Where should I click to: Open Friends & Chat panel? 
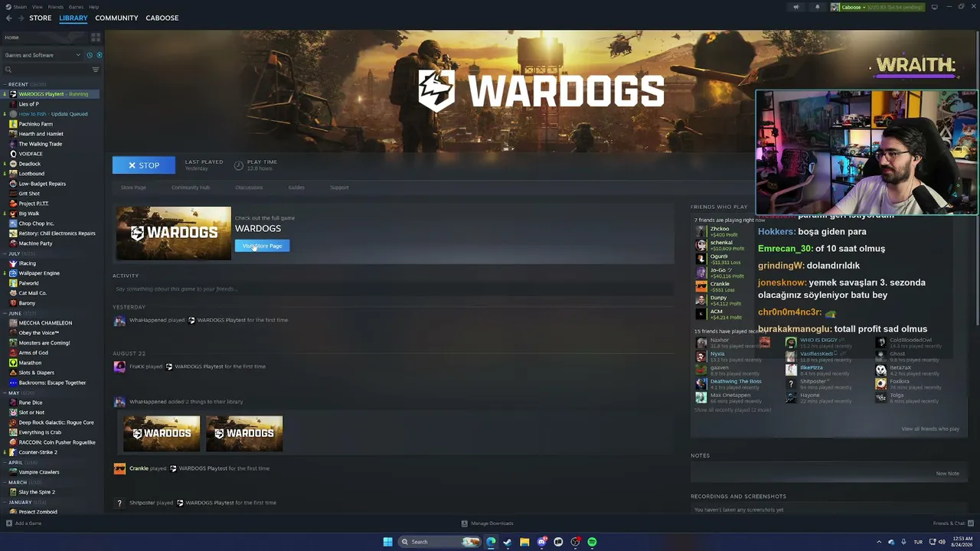(x=952, y=523)
